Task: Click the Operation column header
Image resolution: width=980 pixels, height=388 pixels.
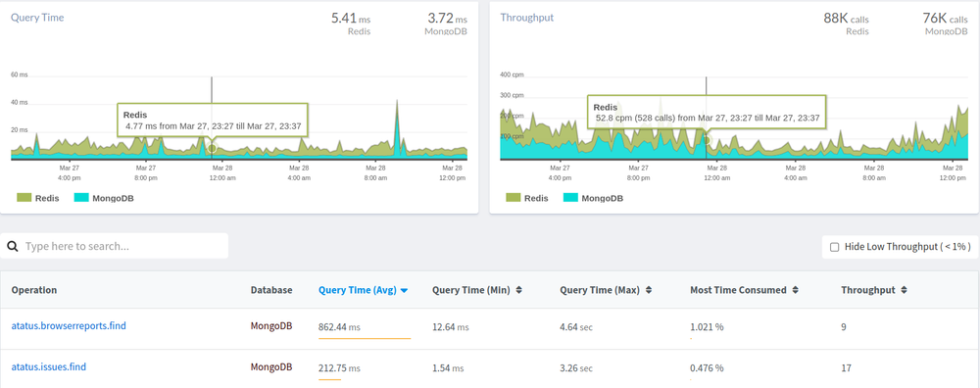Action: point(33,290)
